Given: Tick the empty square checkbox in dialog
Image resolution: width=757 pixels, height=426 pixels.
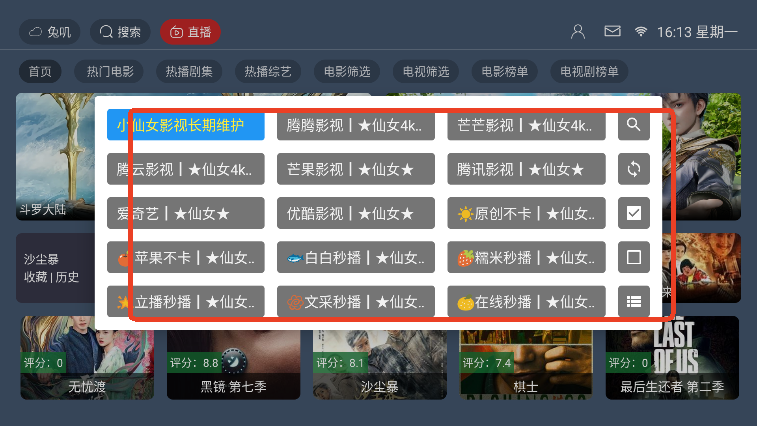Looking at the screenshot, I should tap(633, 257).
